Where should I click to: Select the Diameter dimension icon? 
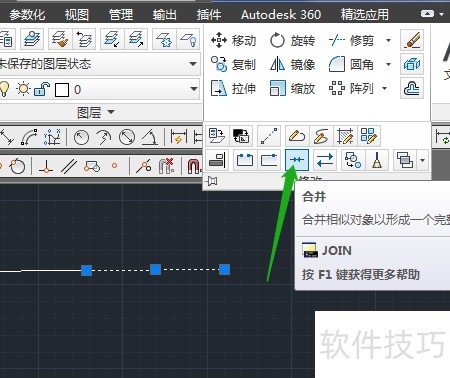pyautogui.click(x=127, y=137)
